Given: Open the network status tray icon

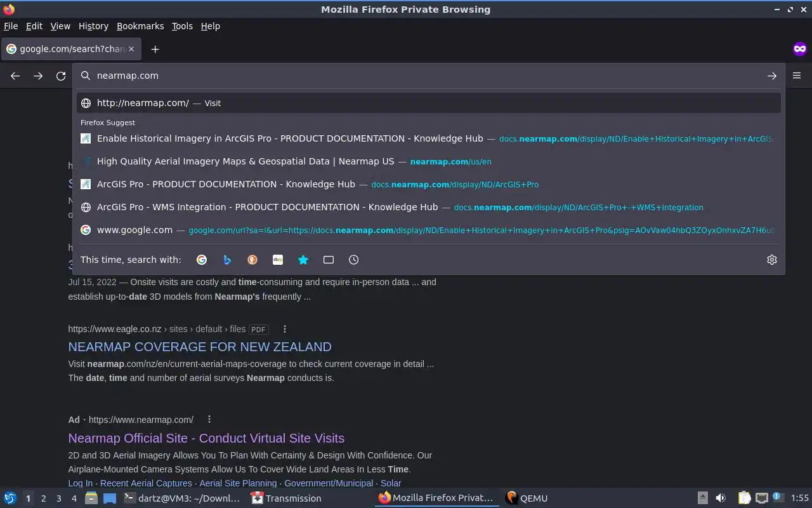Looking at the screenshot, I should pyautogui.click(x=762, y=498).
